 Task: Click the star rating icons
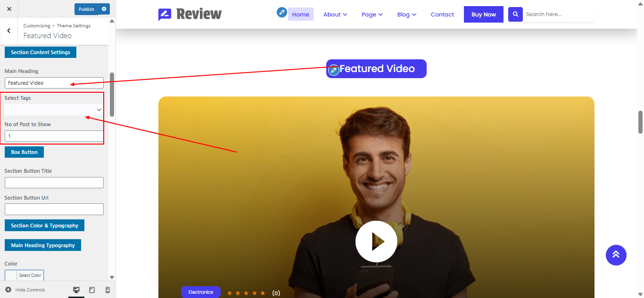246,293
